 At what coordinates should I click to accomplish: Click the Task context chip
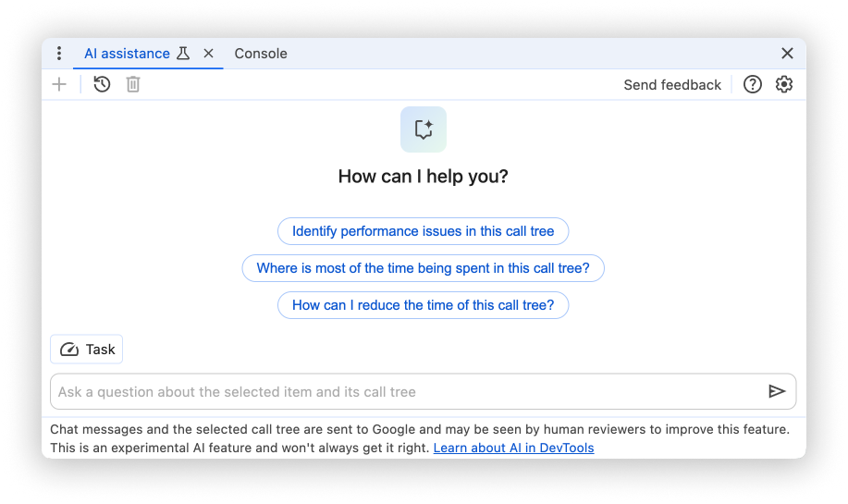[87, 350]
